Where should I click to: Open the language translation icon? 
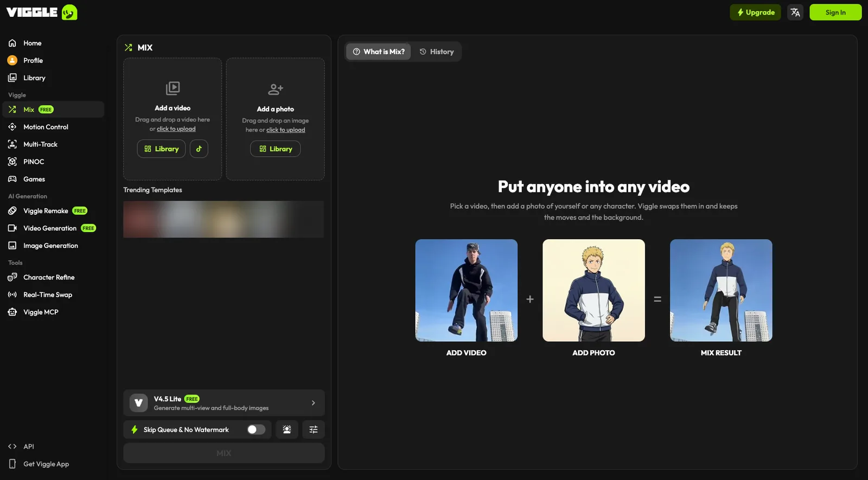coord(795,12)
